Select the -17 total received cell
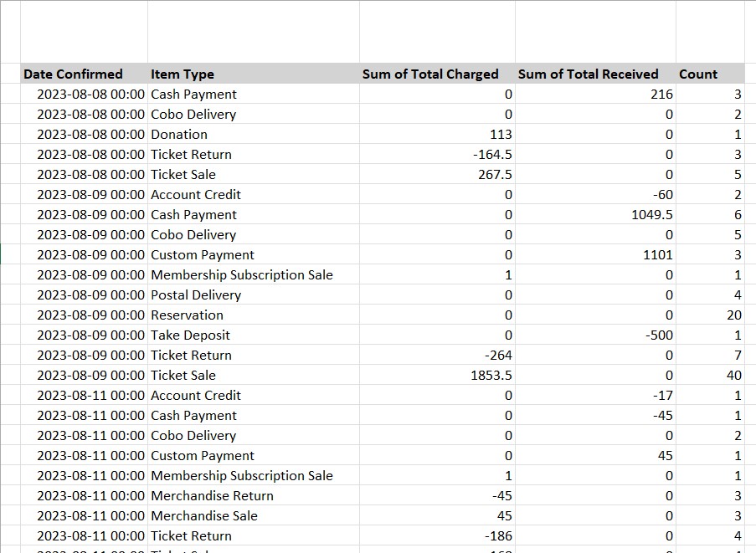 coord(595,396)
